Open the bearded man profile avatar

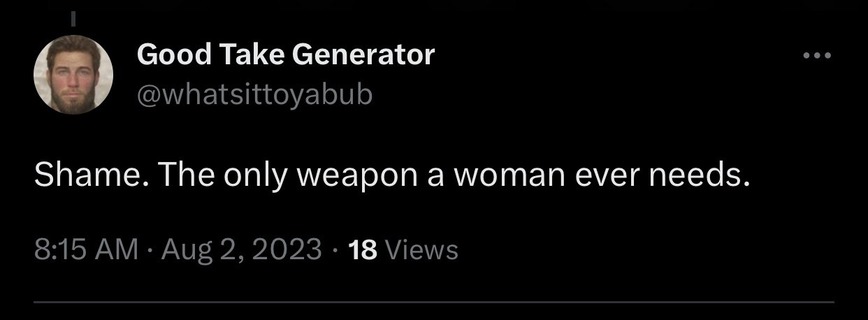click(x=73, y=75)
